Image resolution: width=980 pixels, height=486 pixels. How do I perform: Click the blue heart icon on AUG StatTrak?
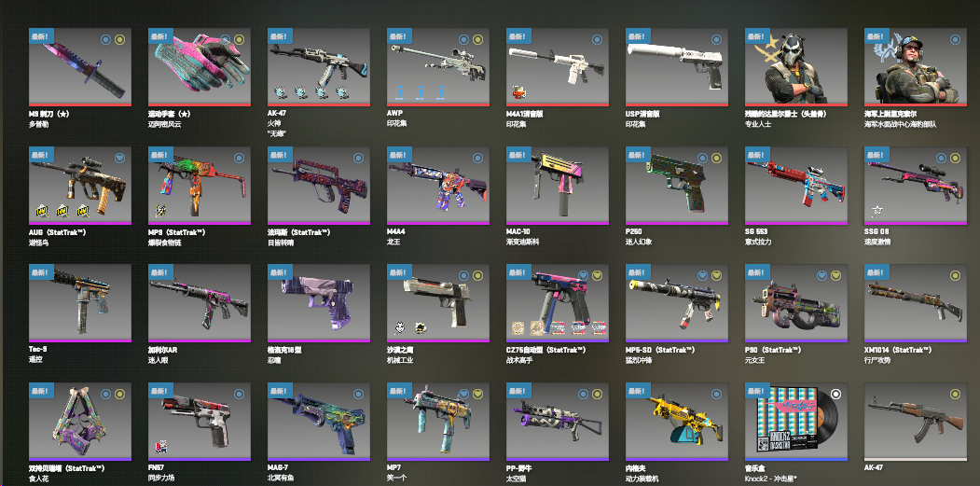pos(120,158)
